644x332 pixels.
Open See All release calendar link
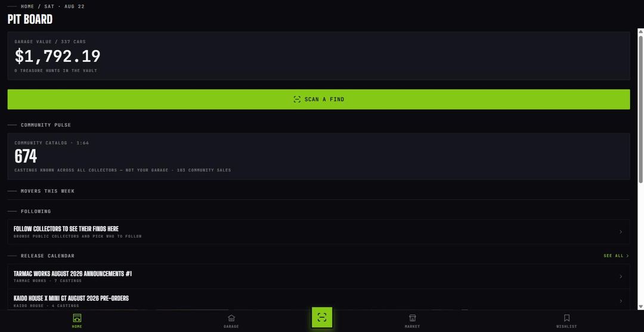616,256
